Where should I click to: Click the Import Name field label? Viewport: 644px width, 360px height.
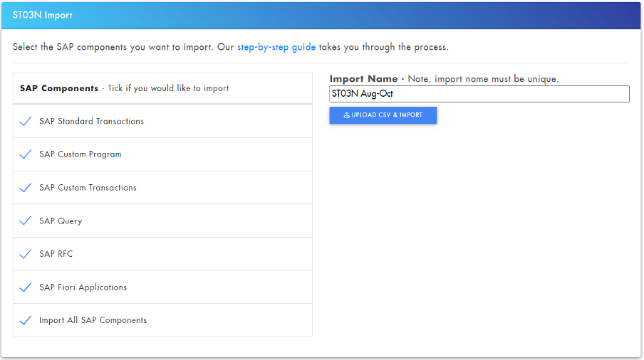click(x=363, y=79)
